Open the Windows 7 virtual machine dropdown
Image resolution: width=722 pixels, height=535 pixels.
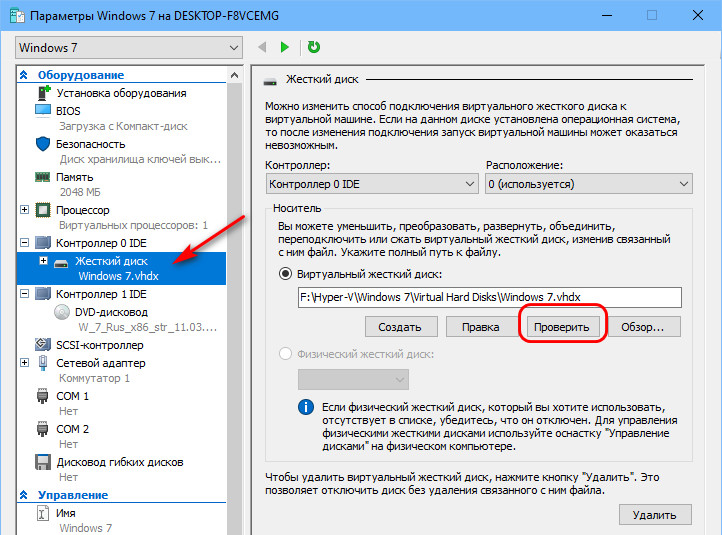click(x=129, y=47)
